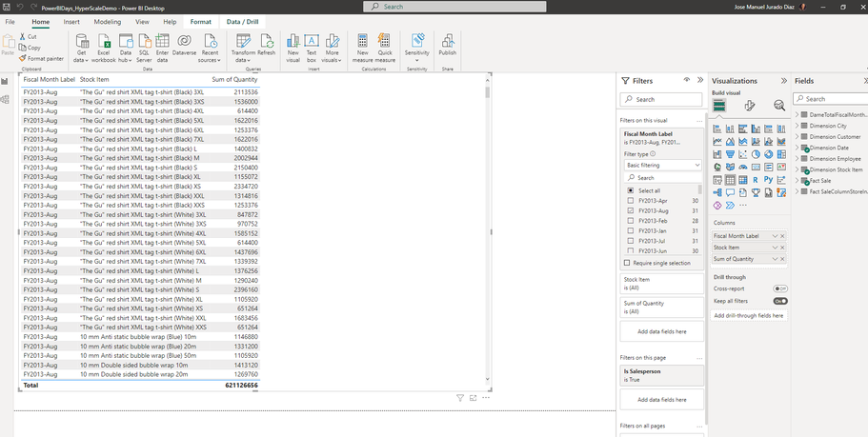
Task: Publish the report
Action: (447, 46)
